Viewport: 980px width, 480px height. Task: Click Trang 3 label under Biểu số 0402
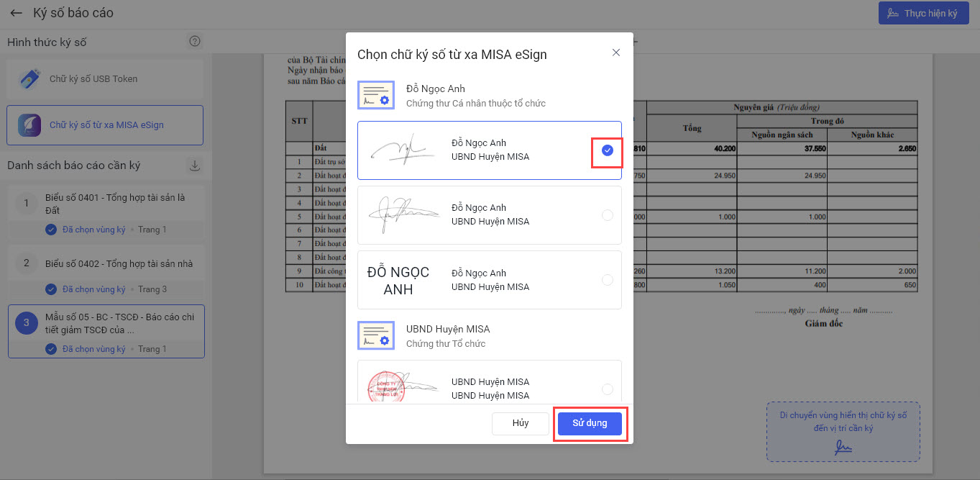click(x=152, y=289)
